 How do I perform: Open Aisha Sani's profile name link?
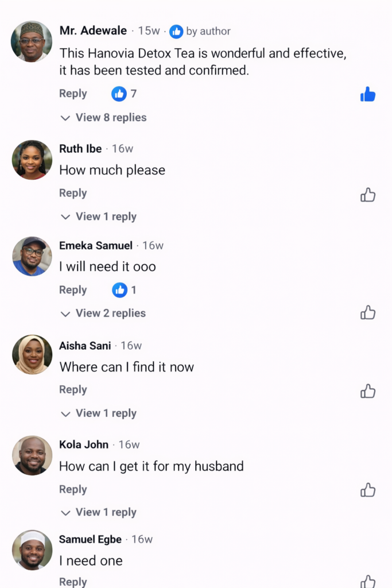click(85, 346)
